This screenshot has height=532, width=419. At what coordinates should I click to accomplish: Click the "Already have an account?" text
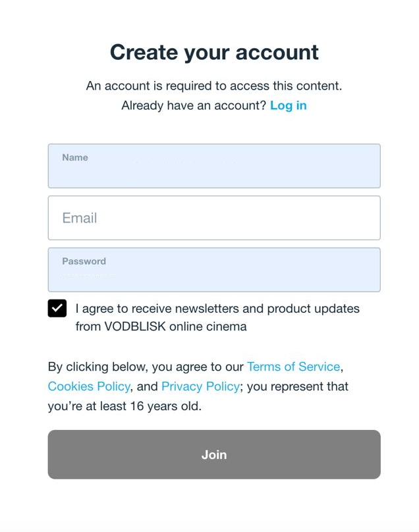194,105
